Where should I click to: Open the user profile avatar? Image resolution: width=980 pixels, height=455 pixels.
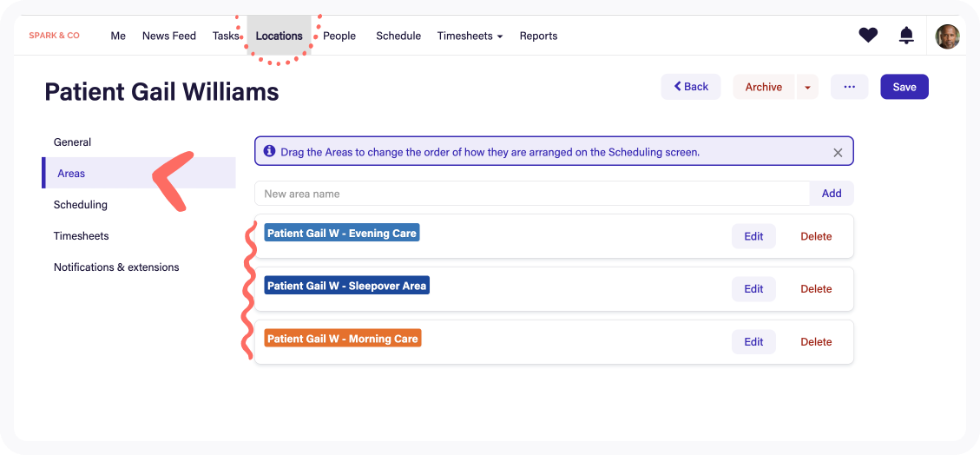(947, 36)
